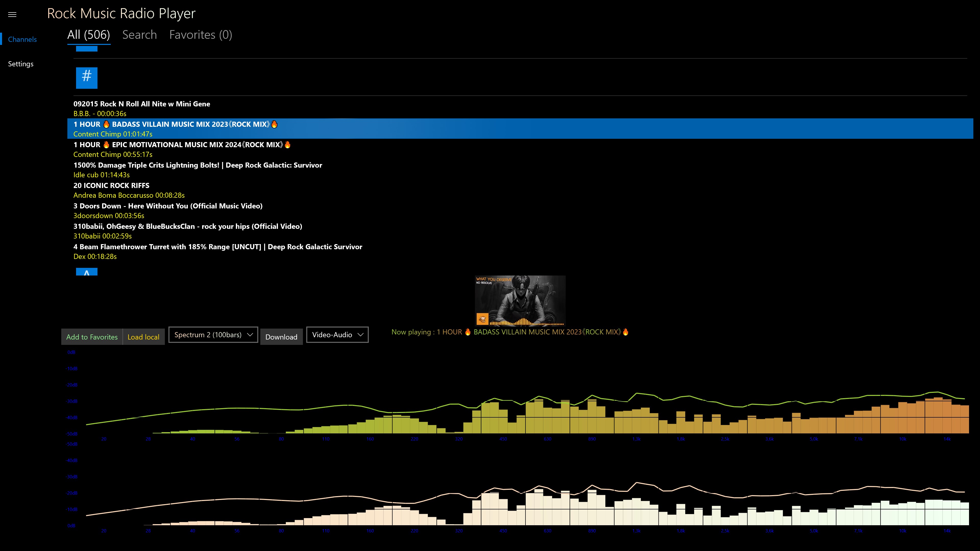Click the chevron arrow on the Video-Audio combo box

pyautogui.click(x=360, y=335)
